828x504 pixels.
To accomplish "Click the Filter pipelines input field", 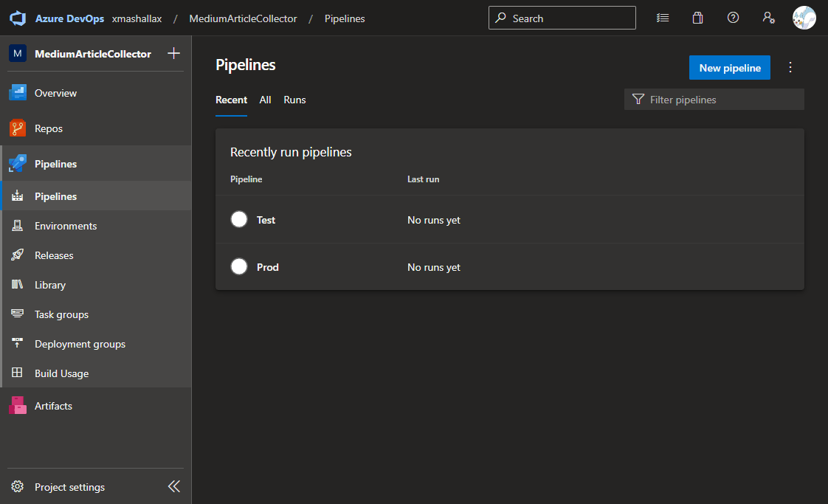I will [x=714, y=99].
